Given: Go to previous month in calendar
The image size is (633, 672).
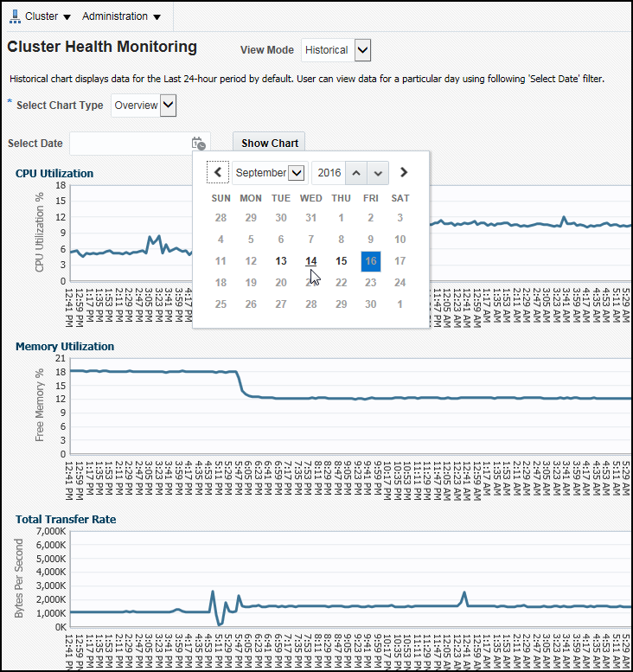Looking at the screenshot, I should coord(218,173).
